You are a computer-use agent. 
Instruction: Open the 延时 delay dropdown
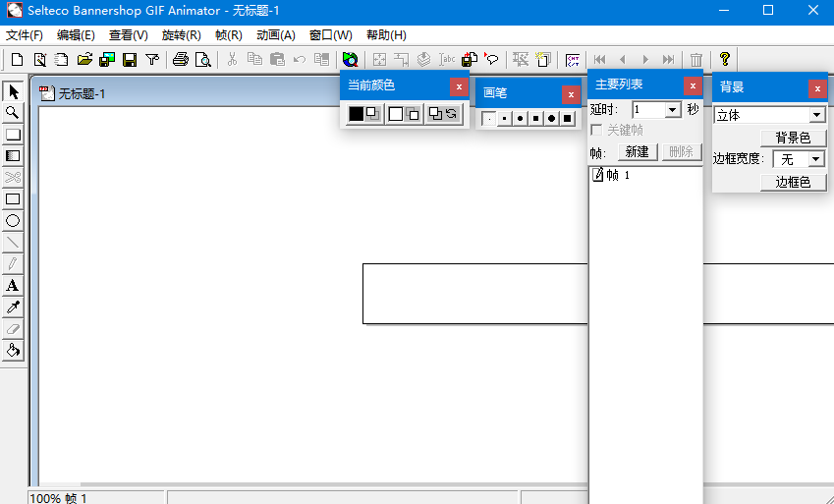click(672, 110)
